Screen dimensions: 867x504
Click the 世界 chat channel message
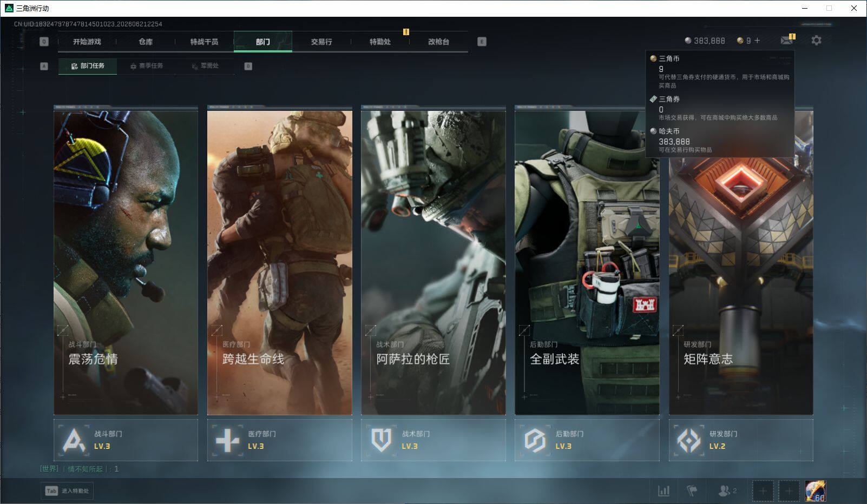click(x=79, y=469)
